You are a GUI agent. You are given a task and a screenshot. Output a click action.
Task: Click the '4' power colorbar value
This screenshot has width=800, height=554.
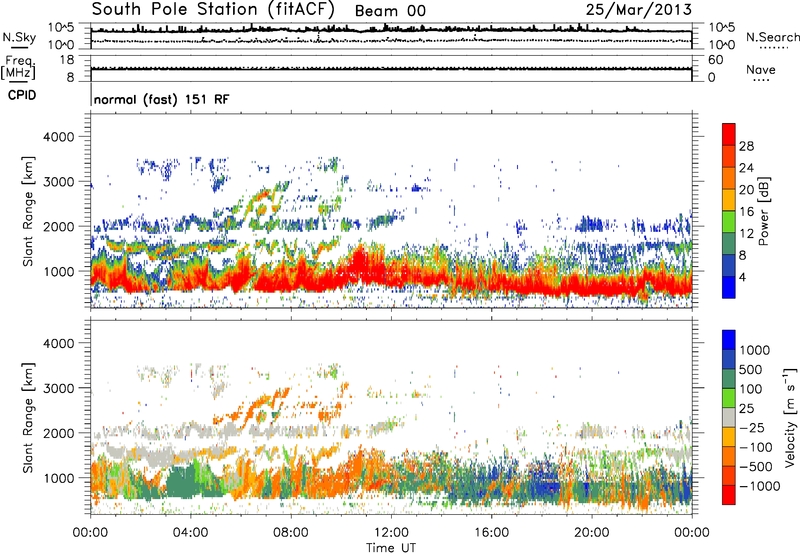point(742,277)
